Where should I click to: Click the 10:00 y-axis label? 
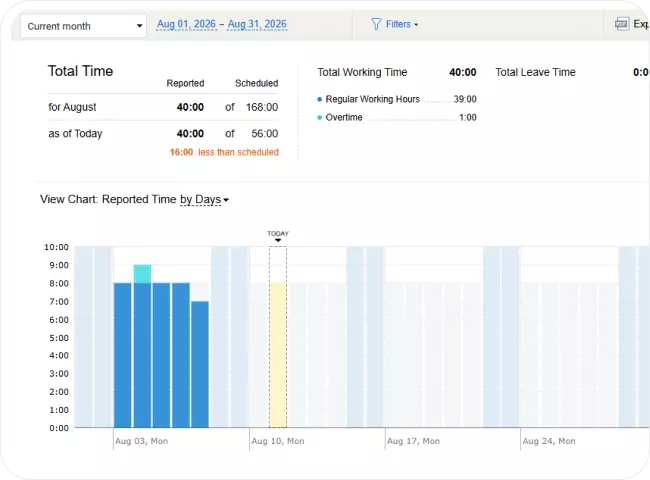(x=56, y=247)
